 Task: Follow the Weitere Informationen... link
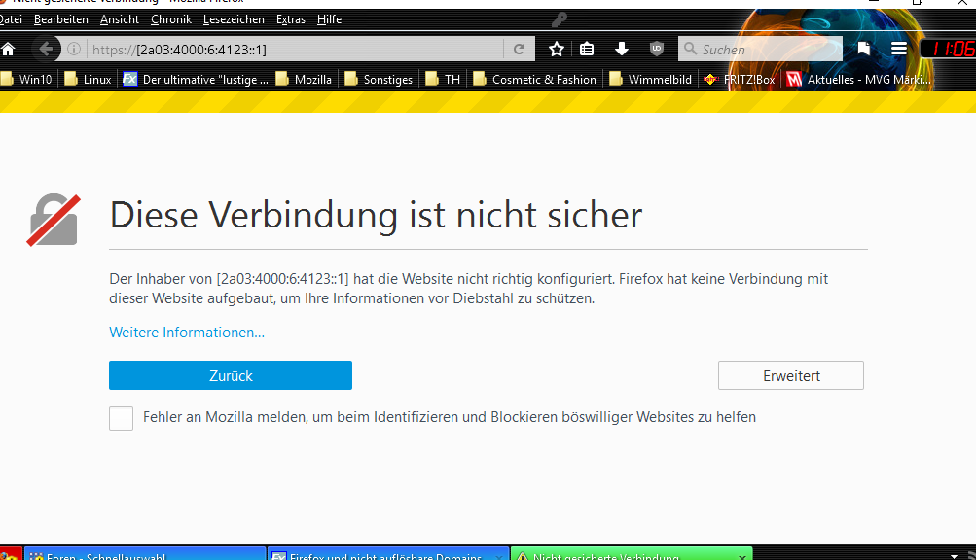[187, 332]
